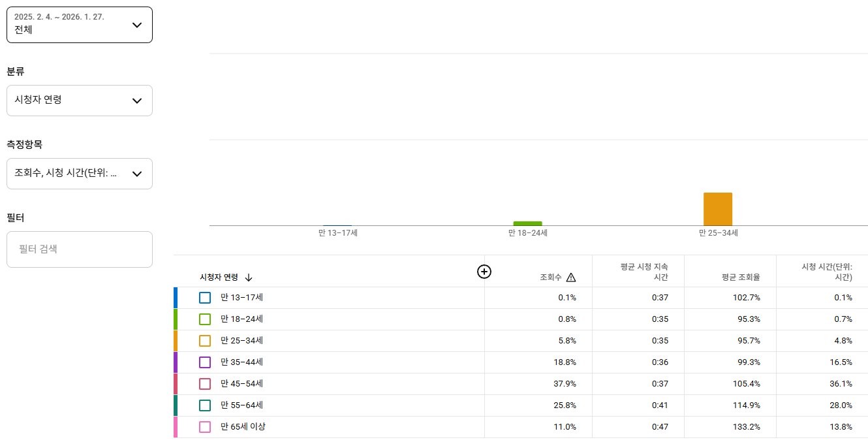868x444 pixels.
Task: Check the 만 45-54세 row checkbox
Action: [x=204, y=384]
